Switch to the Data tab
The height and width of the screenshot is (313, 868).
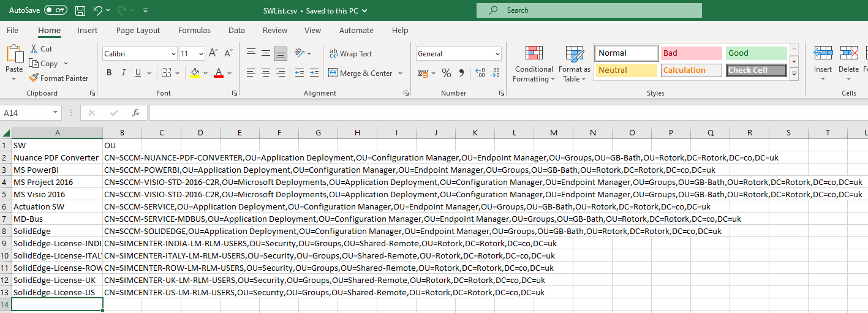point(236,30)
